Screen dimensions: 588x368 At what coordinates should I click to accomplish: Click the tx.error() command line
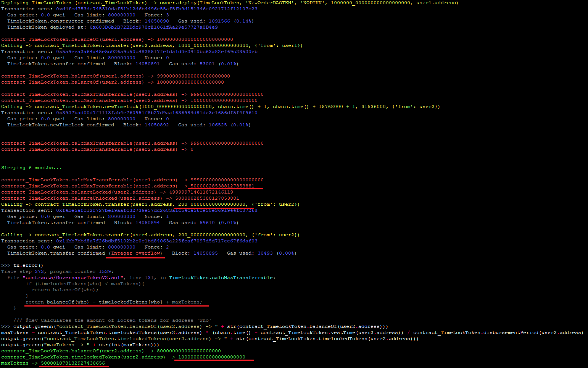click(28, 265)
